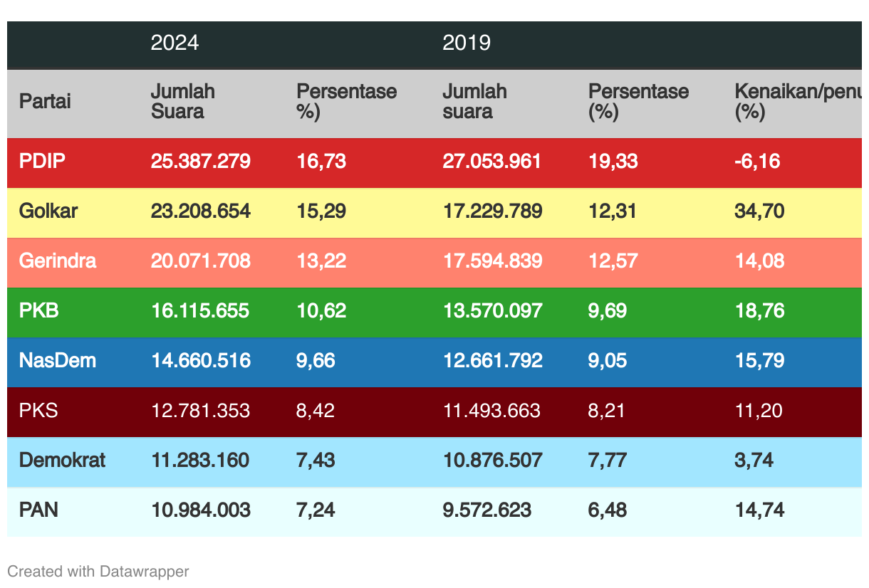The image size is (869, 588).
Task: Select the Demokrat party name cell
Action: pyautogui.click(x=62, y=460)
